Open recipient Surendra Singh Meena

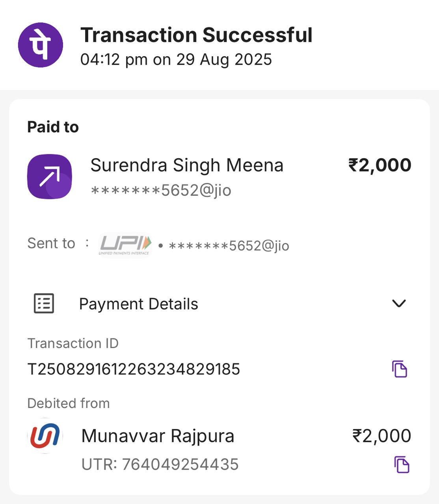point(187,165)
